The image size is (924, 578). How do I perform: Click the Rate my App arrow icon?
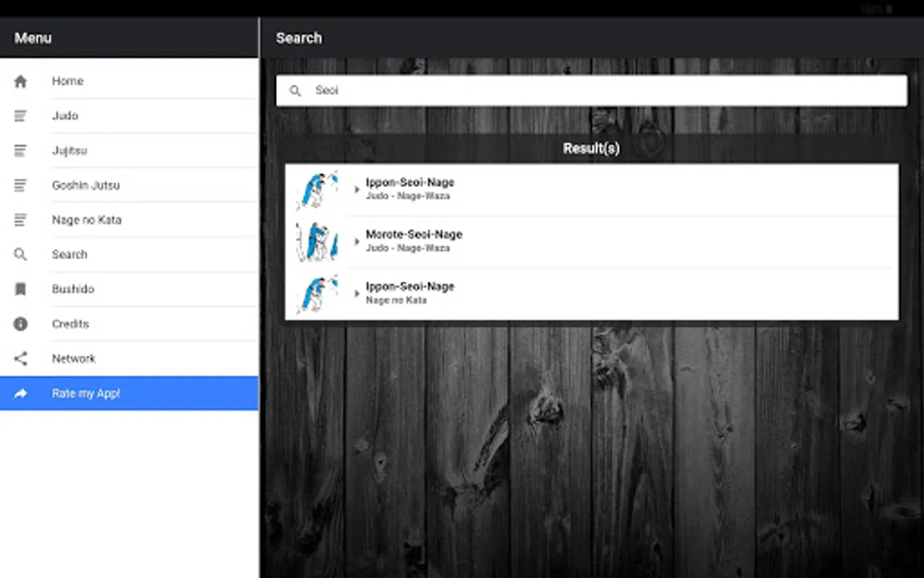click(x=21, y=393)
